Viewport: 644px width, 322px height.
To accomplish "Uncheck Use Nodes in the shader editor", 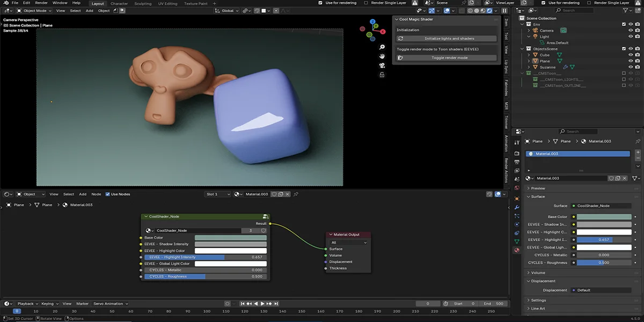I will click(107, 194).
